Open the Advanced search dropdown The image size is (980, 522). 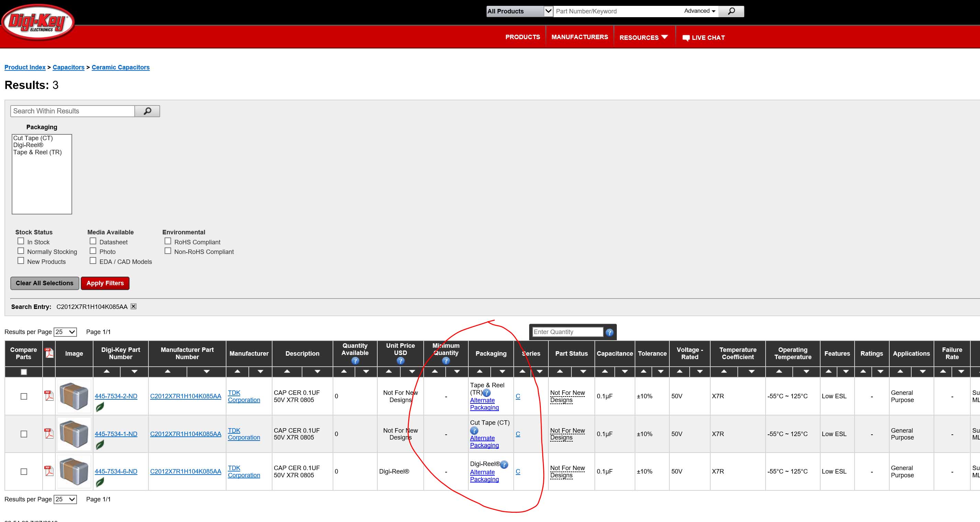pyautogui.click(x=699, y=11)
